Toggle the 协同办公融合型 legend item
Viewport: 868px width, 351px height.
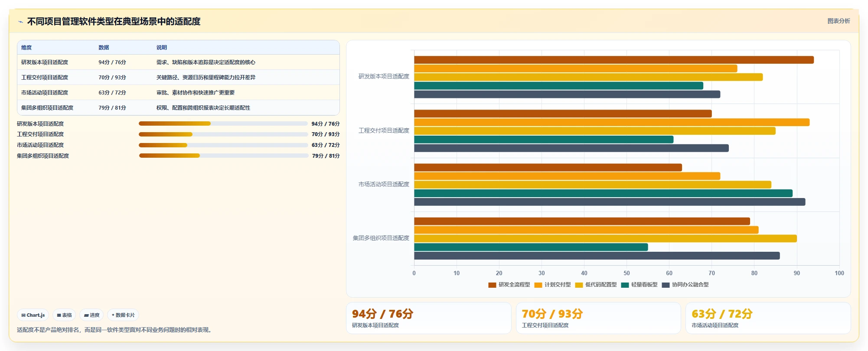685,285
